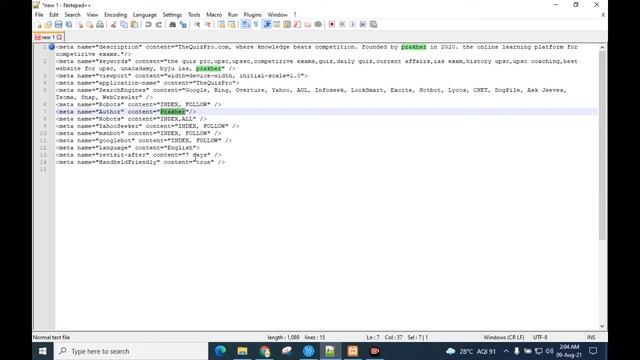
Task: Click 'UTF-8' encoding in status bar
Action: [x=540, y=338]
